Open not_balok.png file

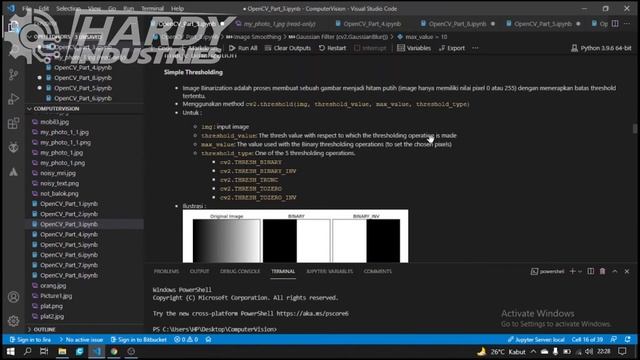(x=59, y=193)
